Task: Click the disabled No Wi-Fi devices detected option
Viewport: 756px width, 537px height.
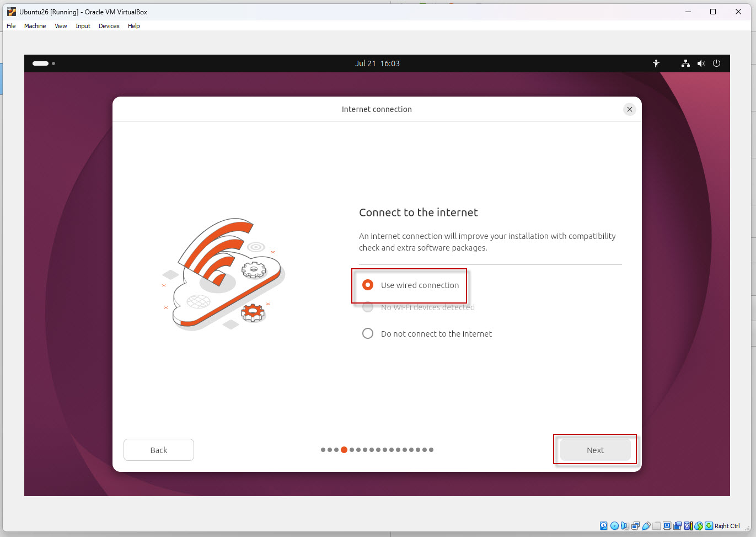Action: coord(418,307)
